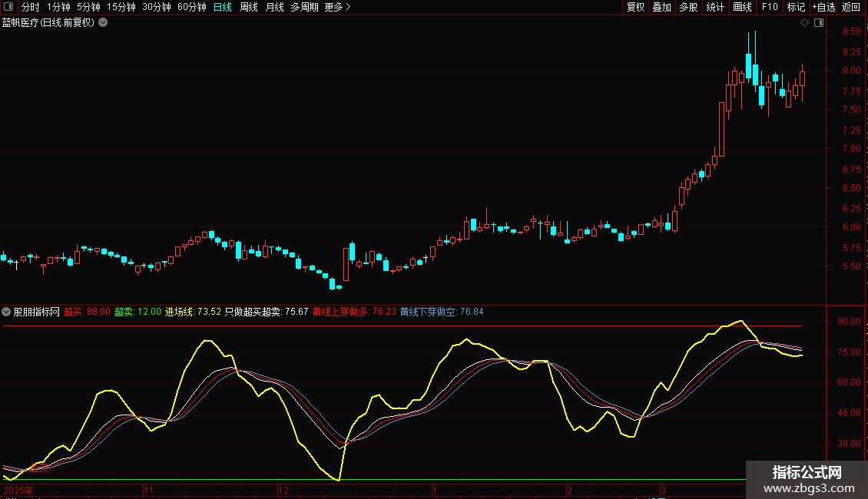
Task: Expand the 更多 more periods menu
Action: coord(337,7)
